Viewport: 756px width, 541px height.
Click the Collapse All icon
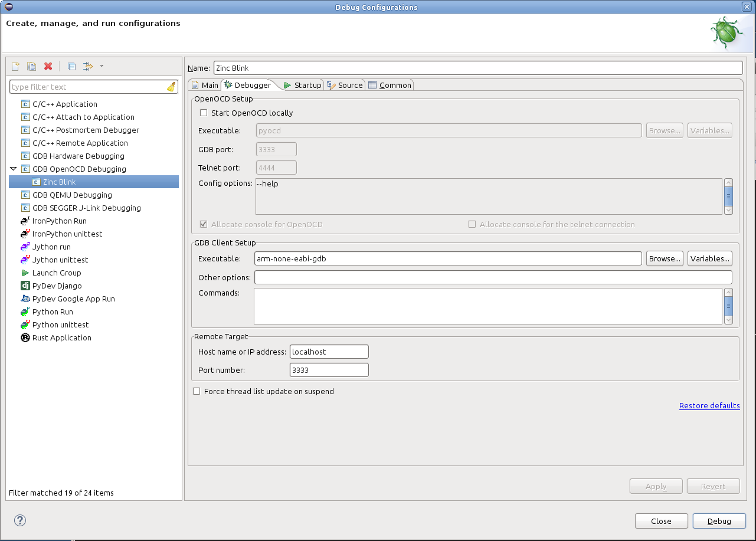click(x=71, y=66)
